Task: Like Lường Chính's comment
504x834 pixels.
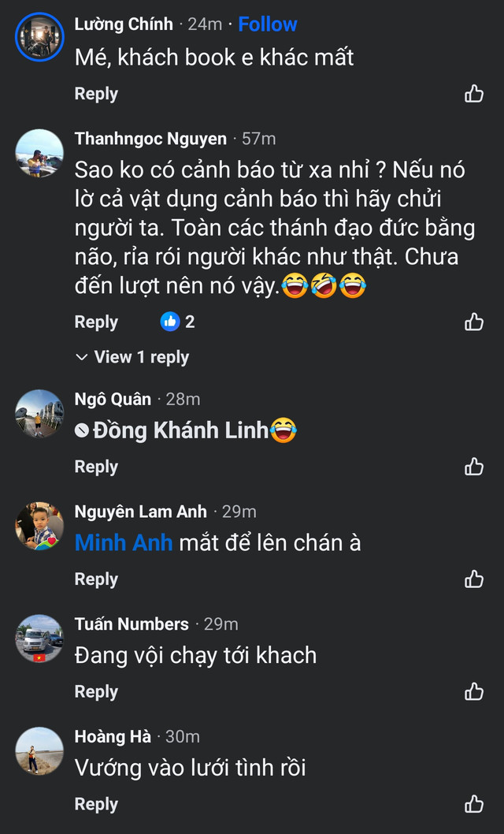Action: 474,95
